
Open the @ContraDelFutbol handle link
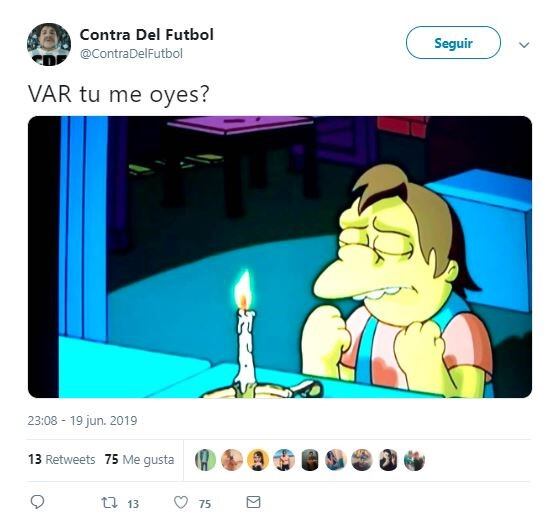(x=131, y=54)
